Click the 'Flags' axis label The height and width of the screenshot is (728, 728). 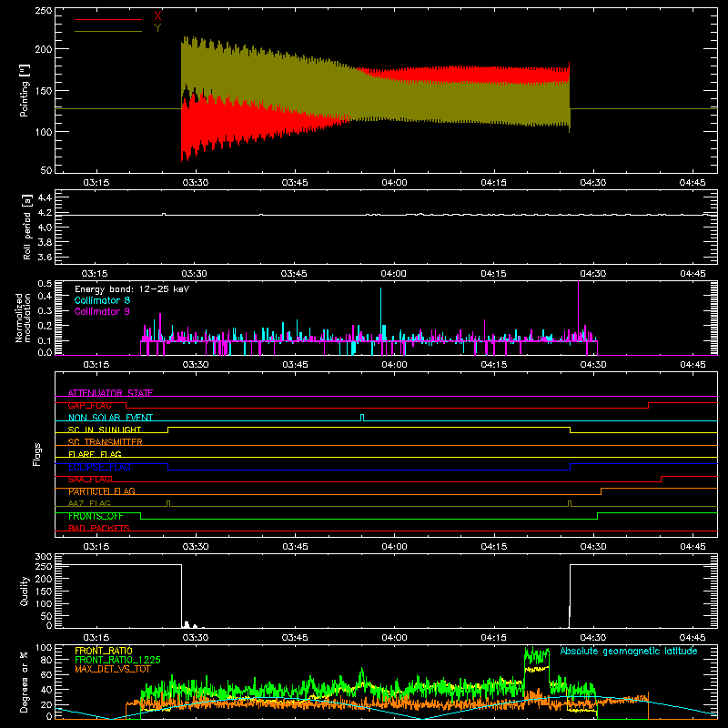36,454
